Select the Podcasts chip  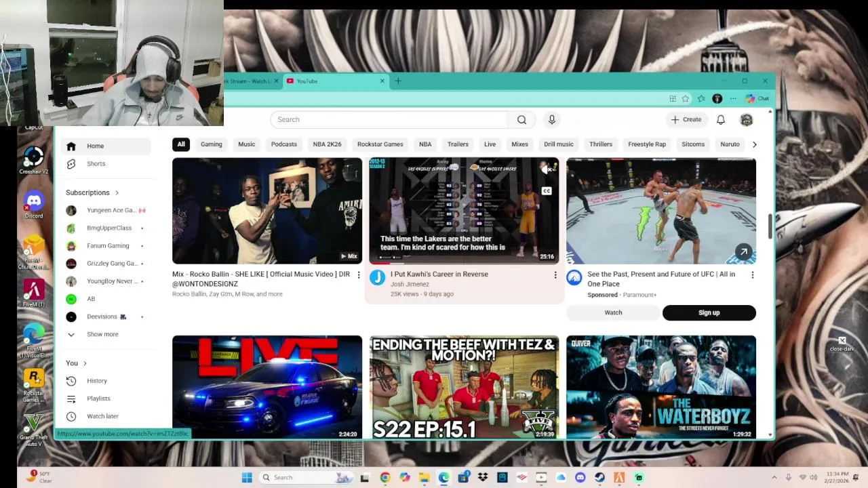[284, 144]
